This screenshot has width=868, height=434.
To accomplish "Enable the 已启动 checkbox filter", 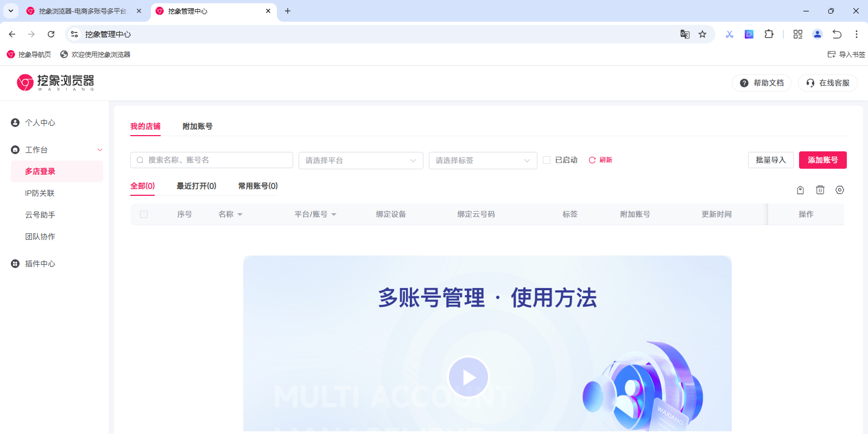I will 547,160.
